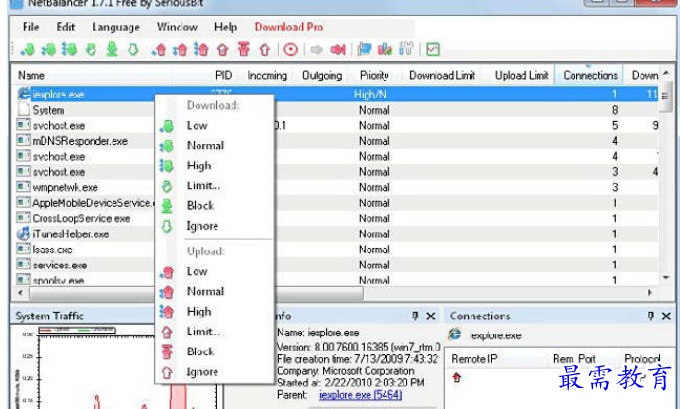Set Upload priority to High in context menu
This screenshot has height=409, width=680.
click(x=199, y=311)
